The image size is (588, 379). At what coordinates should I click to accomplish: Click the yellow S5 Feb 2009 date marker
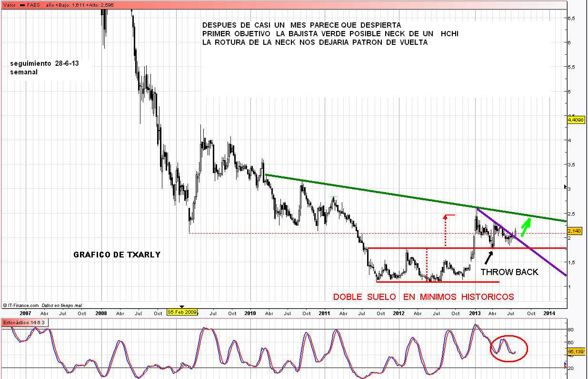click(181, 313)
